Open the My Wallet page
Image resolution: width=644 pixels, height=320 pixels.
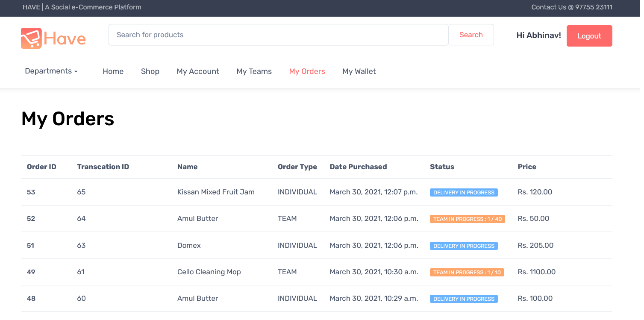(359, 71)
